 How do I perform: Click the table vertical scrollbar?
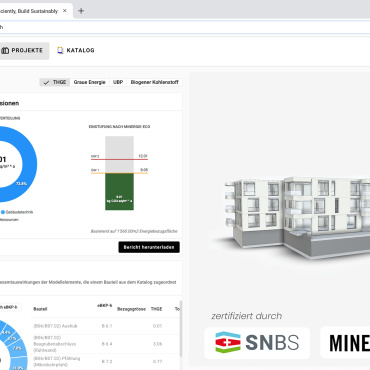click(181, 328)
